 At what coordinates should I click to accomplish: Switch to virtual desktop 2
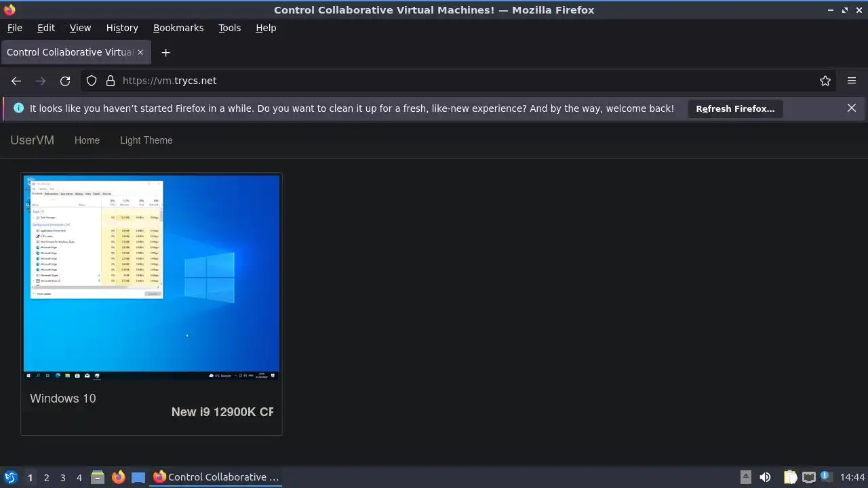tap(46, 477)
